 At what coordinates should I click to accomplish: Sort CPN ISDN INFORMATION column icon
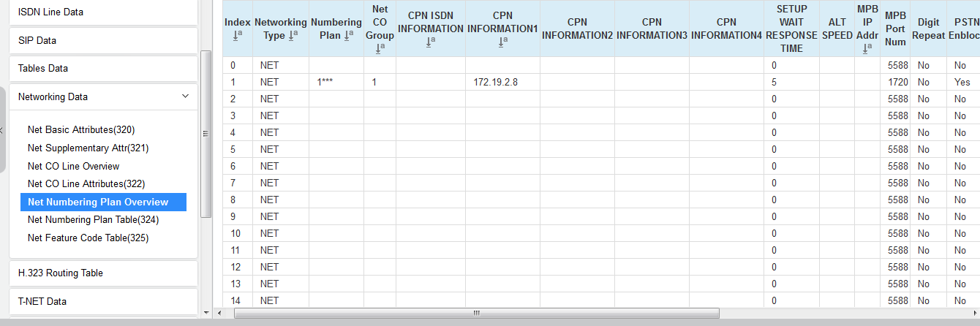[x=430, y=42]
